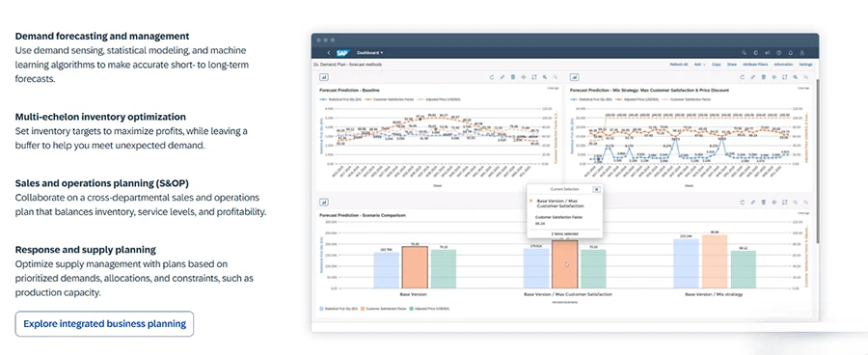Open the help question-mark icon in header

779,53
